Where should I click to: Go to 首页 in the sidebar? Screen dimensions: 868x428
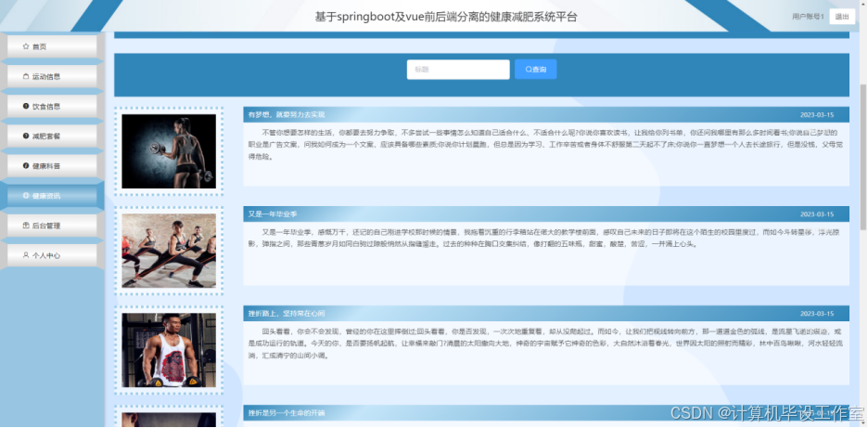(x=52, y=46)
